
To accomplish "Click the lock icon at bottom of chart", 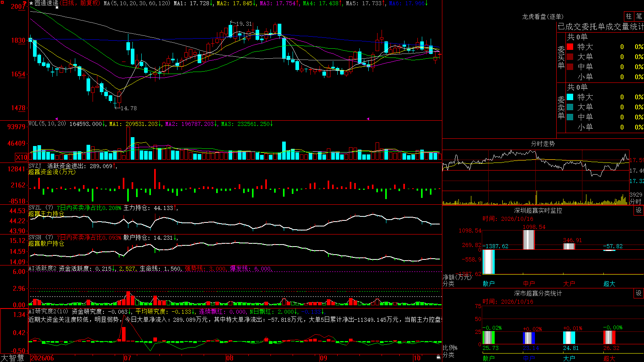I will tap(438, 357).
